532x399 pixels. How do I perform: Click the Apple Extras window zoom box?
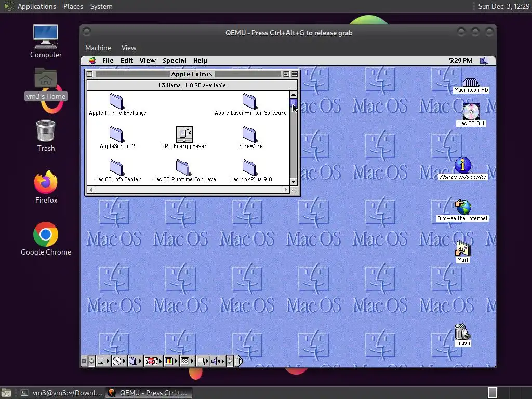[286, 74]
